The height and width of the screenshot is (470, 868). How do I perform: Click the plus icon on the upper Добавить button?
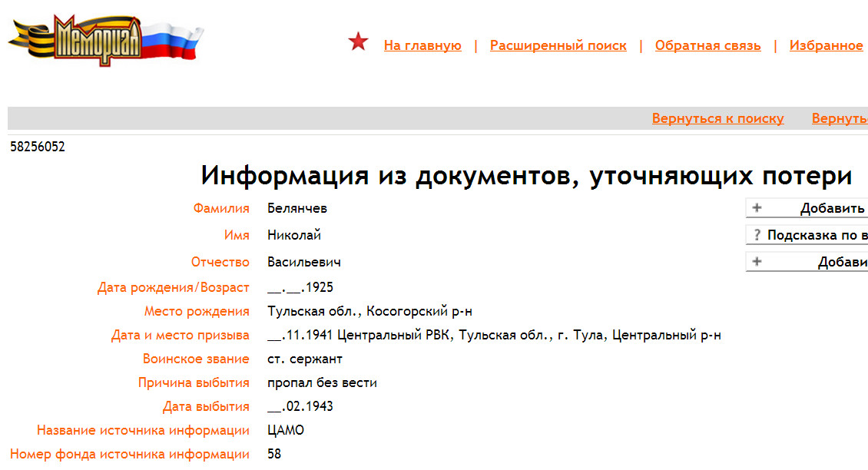(757, 208)
